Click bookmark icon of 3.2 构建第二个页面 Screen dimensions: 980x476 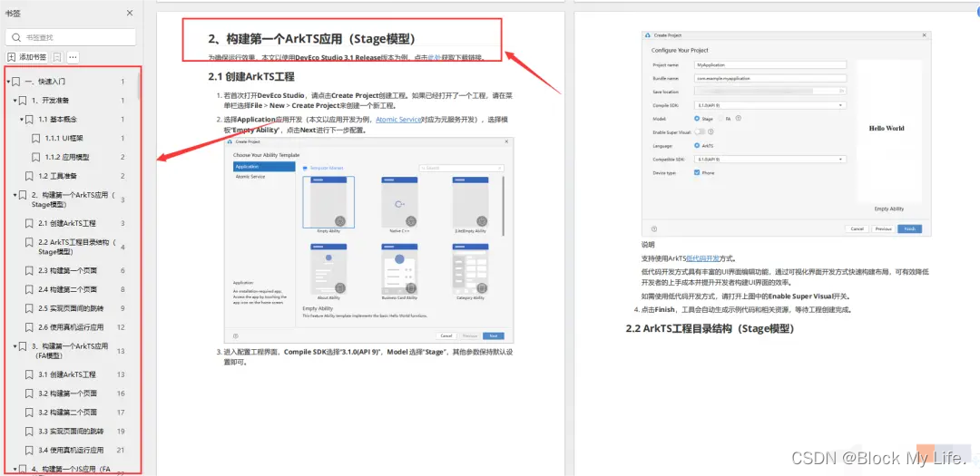[29, 413]
